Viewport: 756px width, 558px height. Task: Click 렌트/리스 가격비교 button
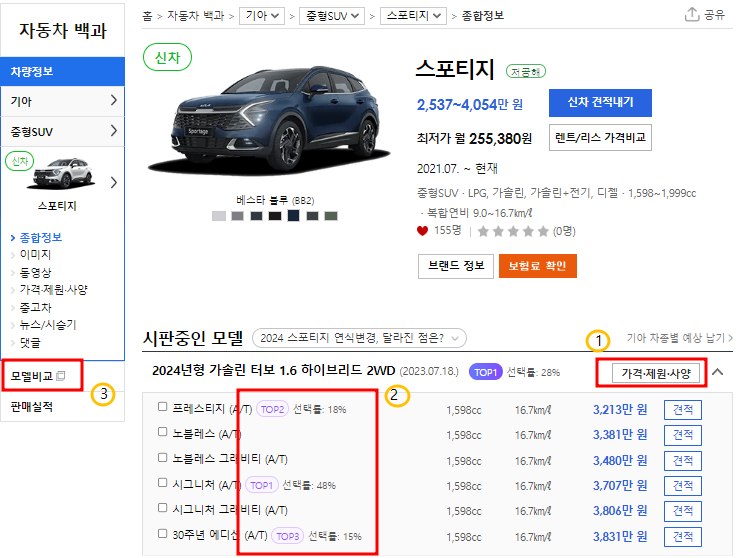point(600,137)
